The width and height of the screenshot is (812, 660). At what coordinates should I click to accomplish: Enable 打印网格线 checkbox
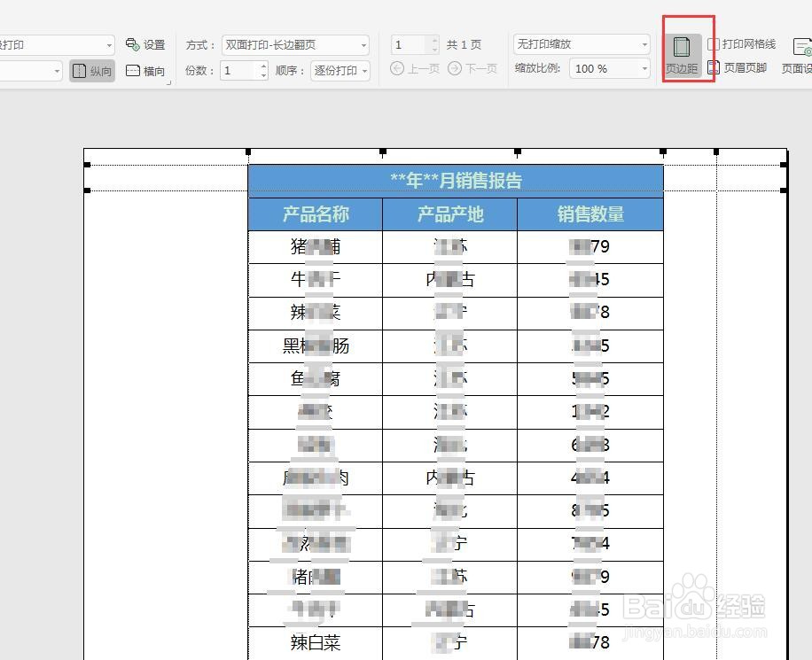pos(714,44)
